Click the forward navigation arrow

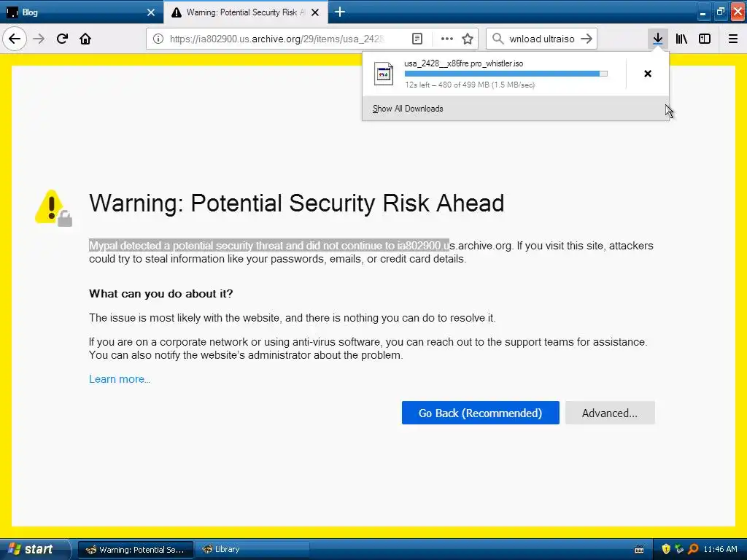(39, 39)
